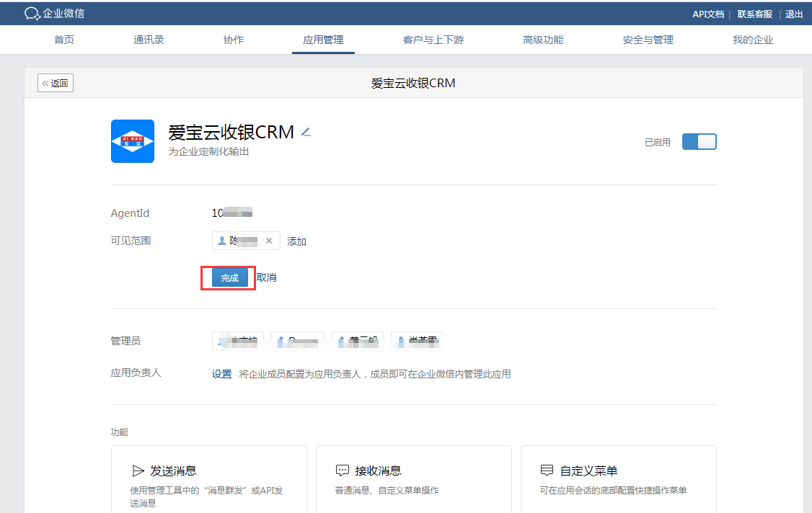Switch to the 高级功能 tab
The width and height of the screenshot is (812, 513).
coord(543,40)
